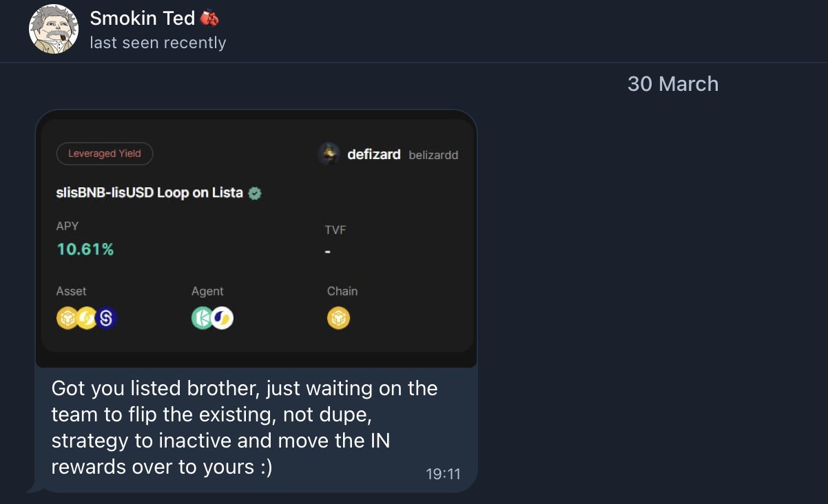Select the white and blue agent icon
The height and width of the screenshot is (504, 828).
click(x=222, y=318)
